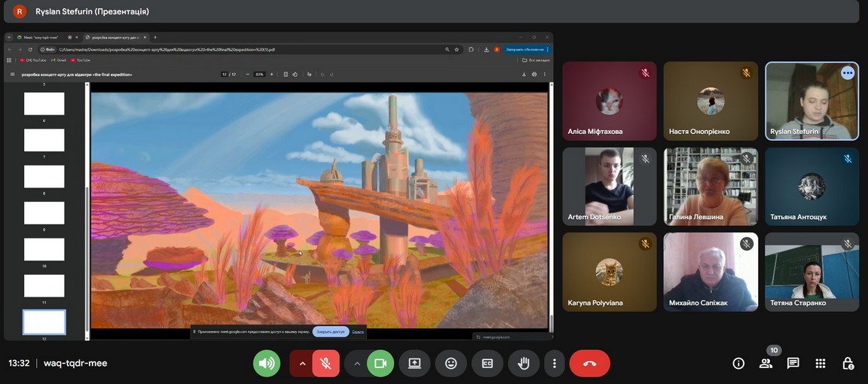This screenshot has height=384, width=868.
Task: Click the present screen icon
Action: [x=414, y=364]
